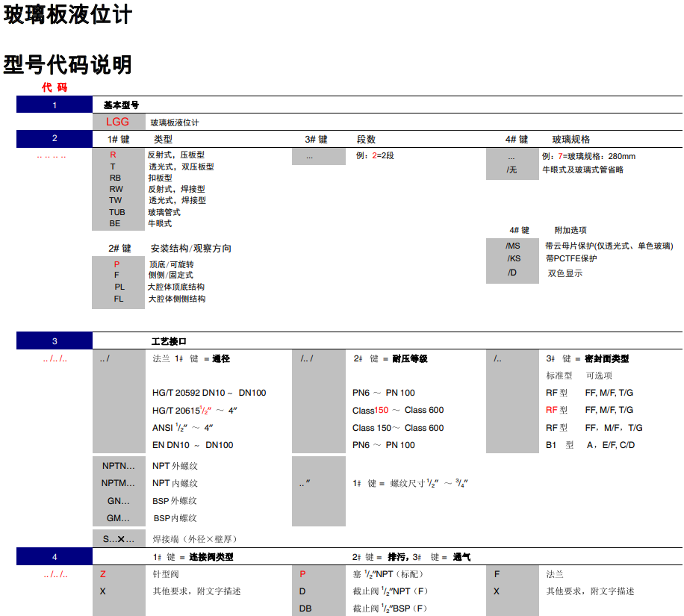Screen dimensions: 684x616
Task: Select the text 玻璃板液位计 next to LGG
Action: pos(175,122)
